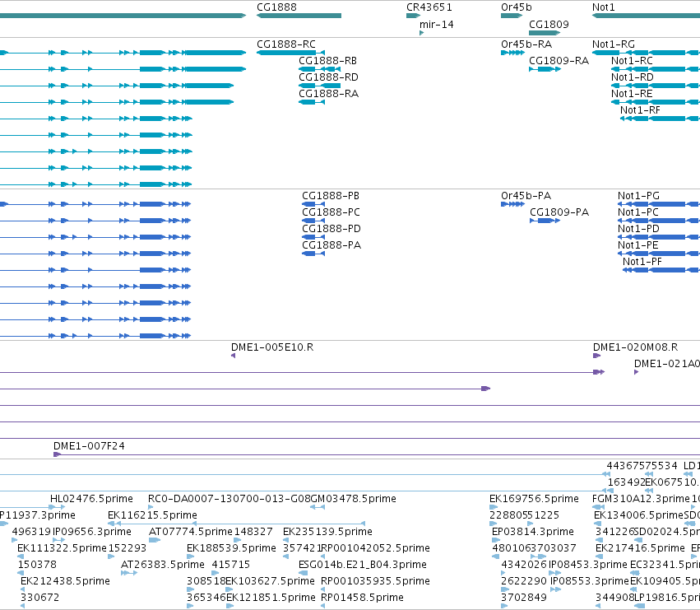Open EST IP08553.3prime
The width and height of the screenshot is (700, 610).
pos(556,589)
